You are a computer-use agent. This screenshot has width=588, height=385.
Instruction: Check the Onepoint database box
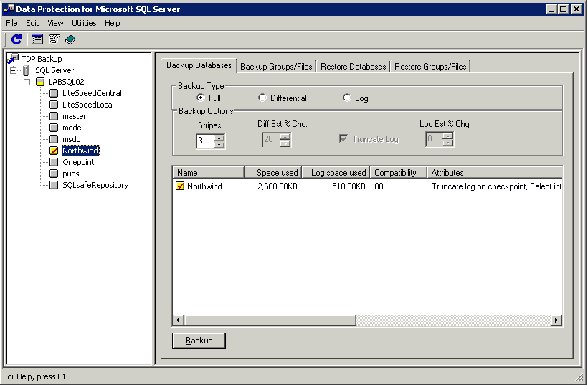(x=54, y=162)
